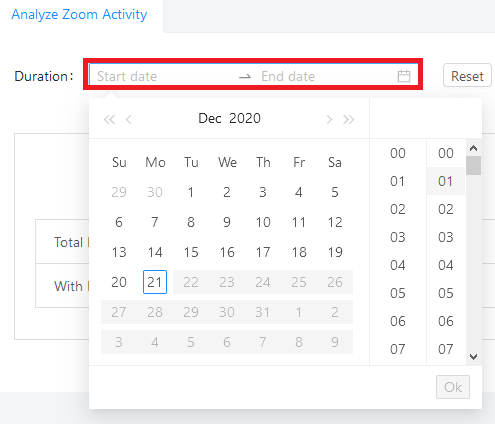This screenshot has height=424, width=495.
Task: Open the 2020 year selector
Action: [x=245, y=118]
